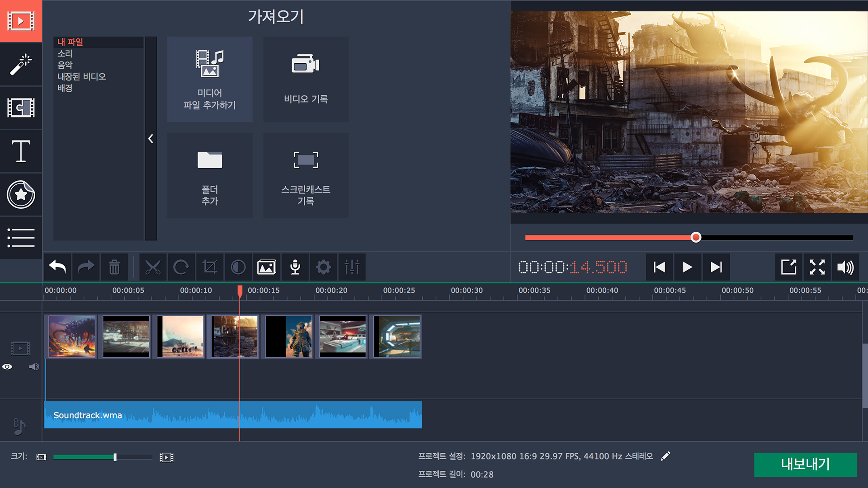This screenshot has height=488, width=868.
Task: Open the Filters magic wand tab
Action: [21, 65]
